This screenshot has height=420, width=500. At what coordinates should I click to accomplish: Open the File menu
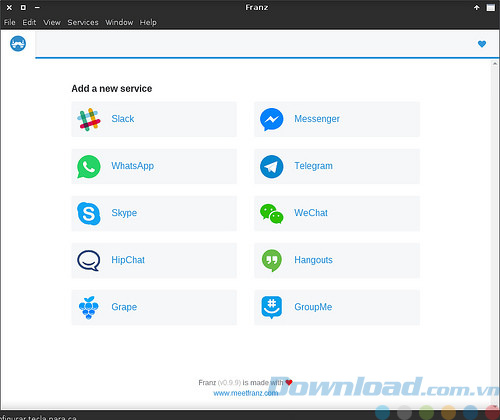(10, 22)
